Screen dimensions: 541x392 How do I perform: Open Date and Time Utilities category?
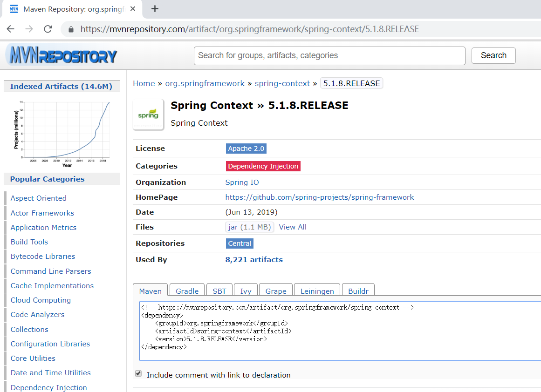tap(51, 373)
